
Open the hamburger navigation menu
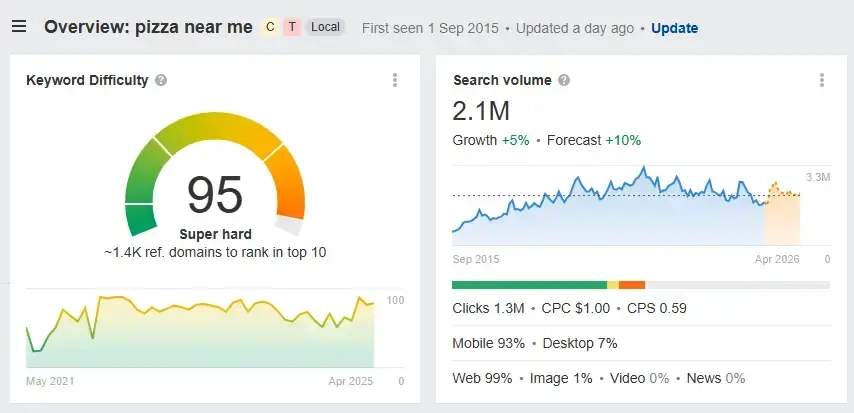[19, 27]
